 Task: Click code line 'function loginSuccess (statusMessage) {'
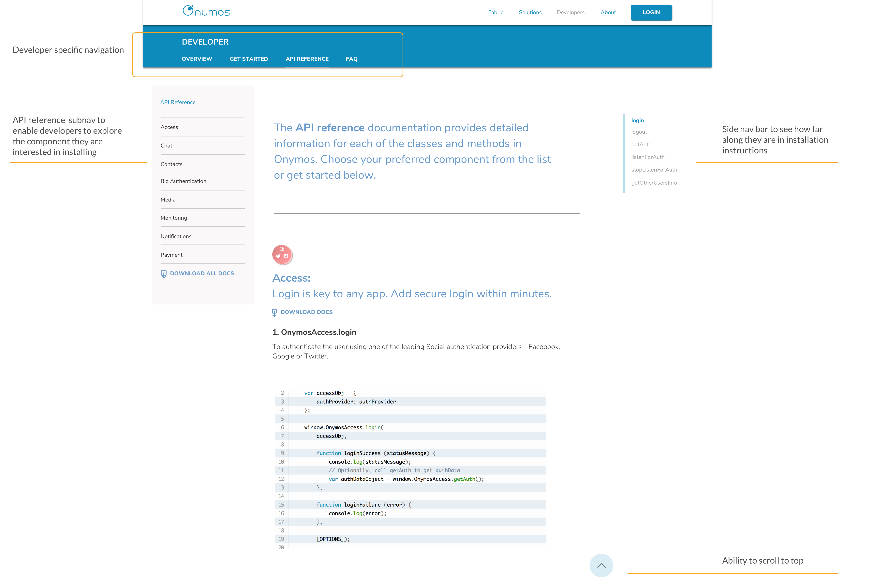[376, 453]
